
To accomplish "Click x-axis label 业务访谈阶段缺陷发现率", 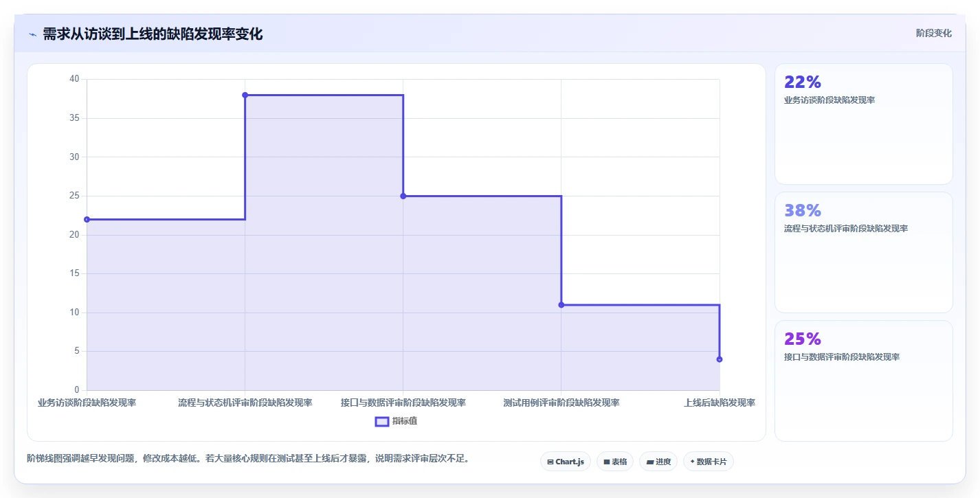I will [x=87, y=403].
